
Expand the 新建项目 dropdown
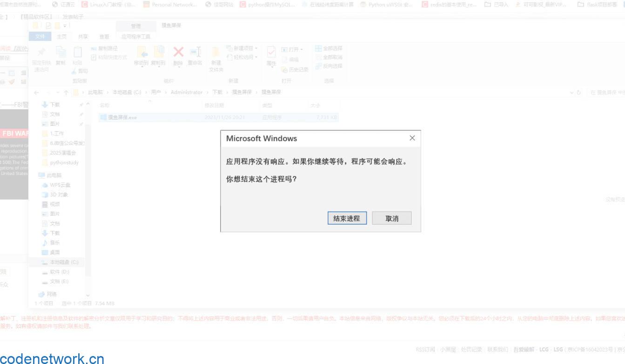pos(255,48)
